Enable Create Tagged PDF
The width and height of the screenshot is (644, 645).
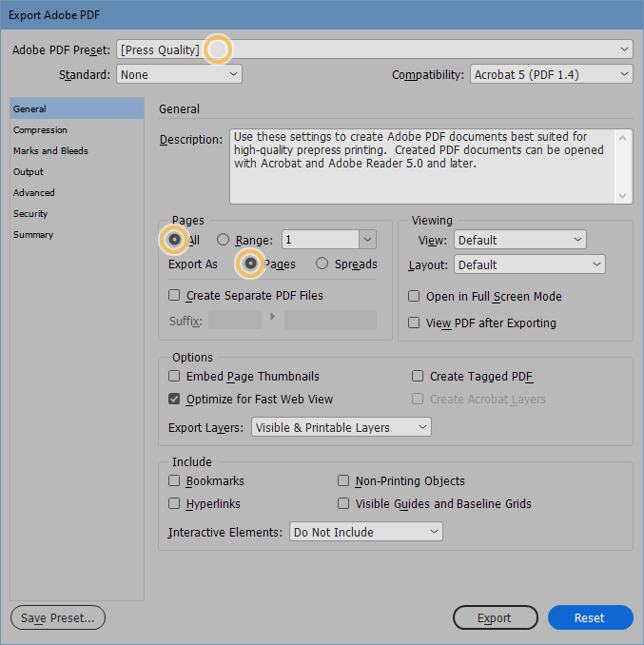point(418,376)
